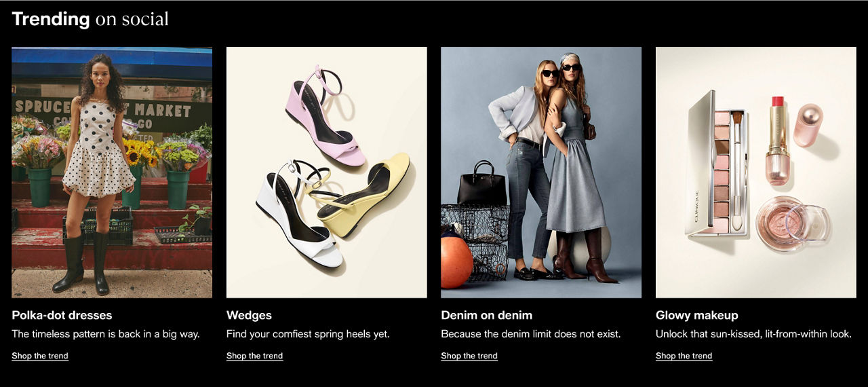Image resolution: width=868 pixels, height=387 pixels.
Task: Shop the trend for Denim on denim
Action: coord(469,356)
